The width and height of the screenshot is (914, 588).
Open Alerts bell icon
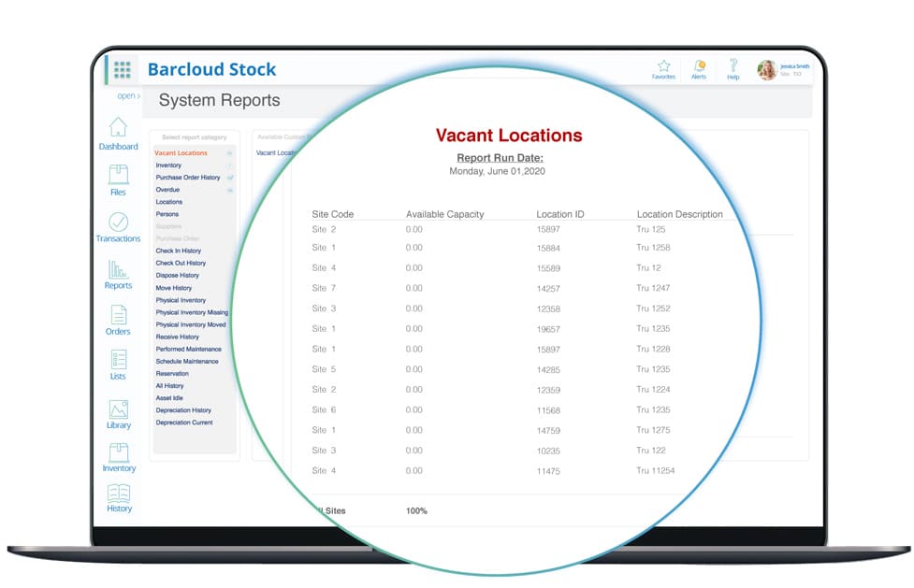point(699,69)
